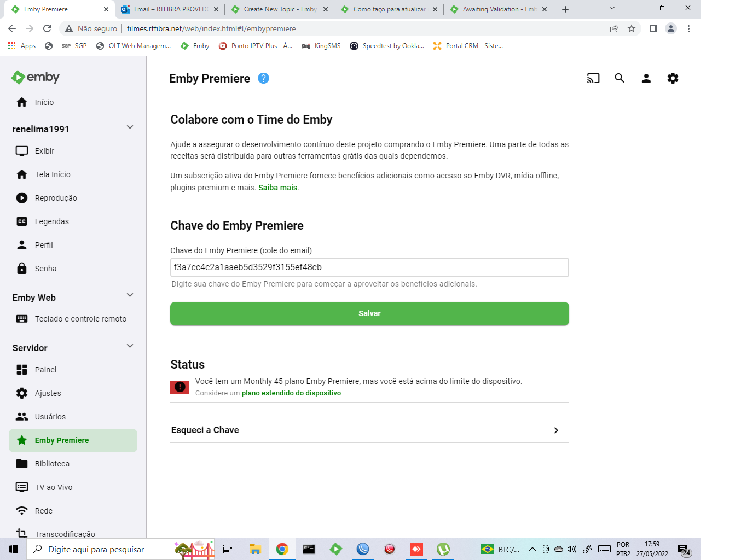Close the Emby Premiere browser tab
The width and height of the screenshot is (741, 560).
tap(106, 9)
